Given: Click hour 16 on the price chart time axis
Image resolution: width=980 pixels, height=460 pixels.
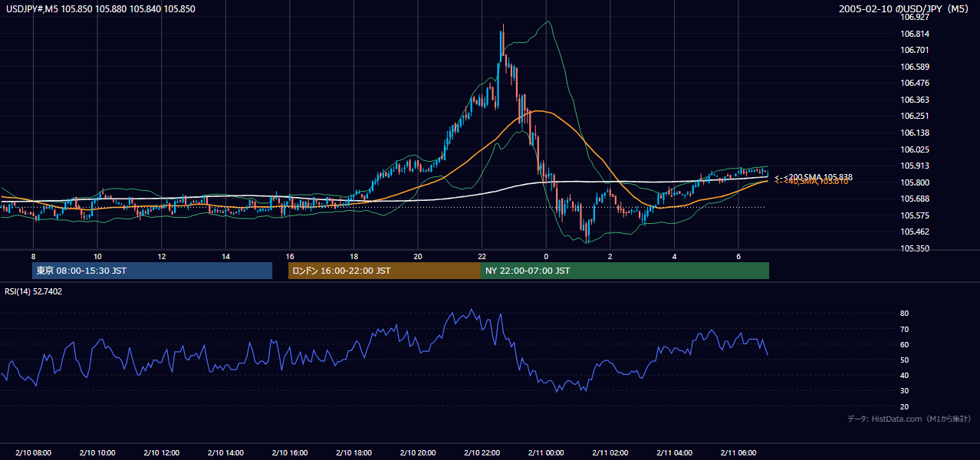Looking at the screenshot, I should coord(290,255).
